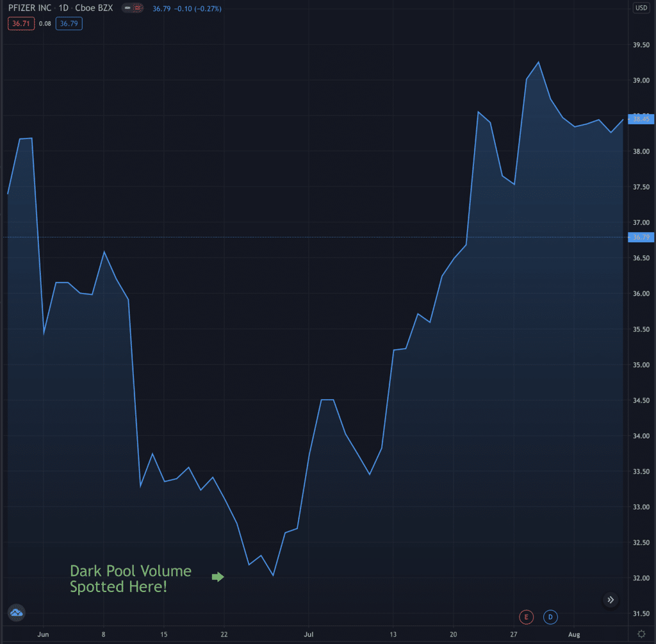Click the 36.79 current price axis label

641,237
